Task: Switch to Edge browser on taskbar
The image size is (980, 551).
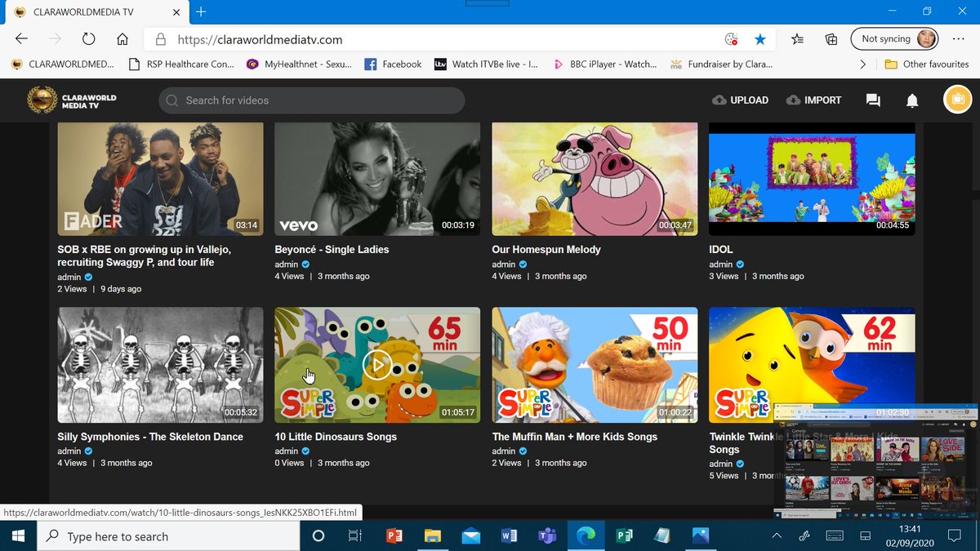Action: pyautogui.click(x=586, y=536)
